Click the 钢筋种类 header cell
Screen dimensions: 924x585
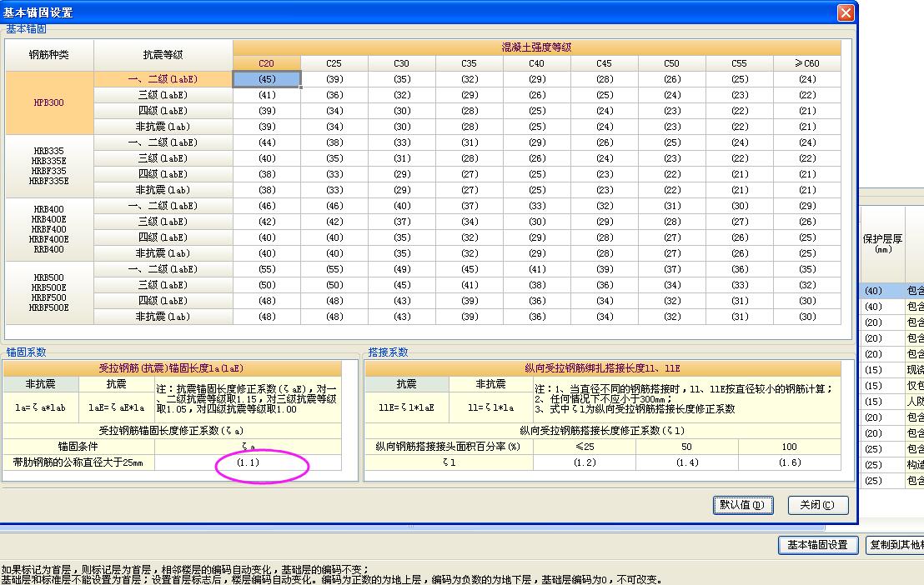(x=49, y=55)
